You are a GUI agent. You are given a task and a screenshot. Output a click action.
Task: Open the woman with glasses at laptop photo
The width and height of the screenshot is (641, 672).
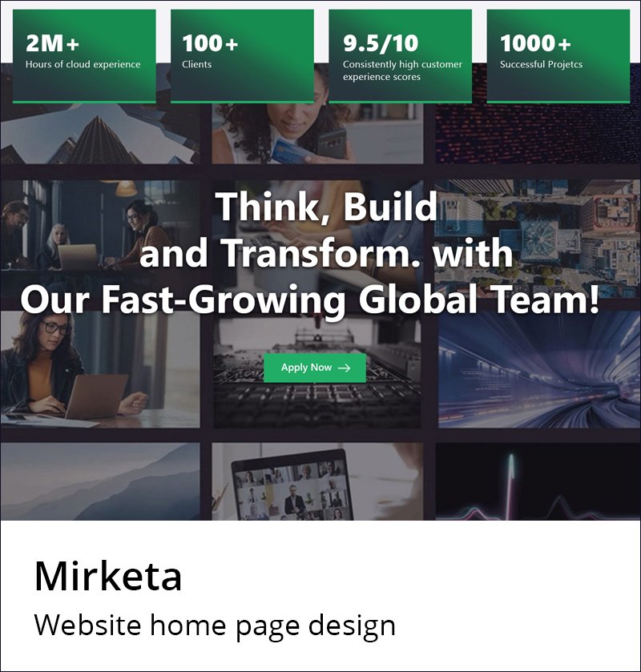point(100,369)
